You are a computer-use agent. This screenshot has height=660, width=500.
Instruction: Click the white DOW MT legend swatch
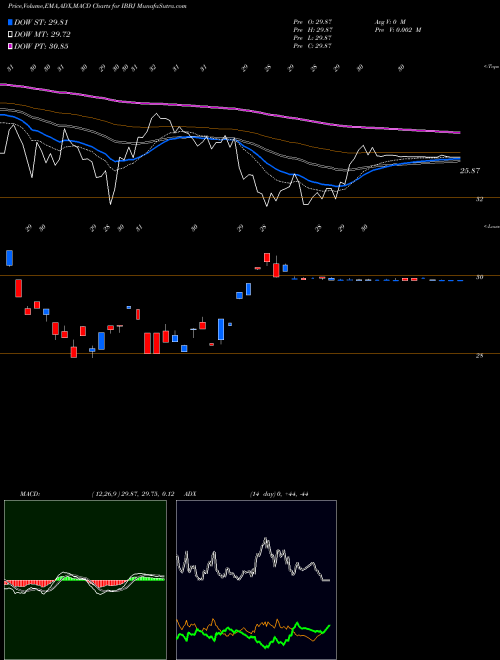11,34
